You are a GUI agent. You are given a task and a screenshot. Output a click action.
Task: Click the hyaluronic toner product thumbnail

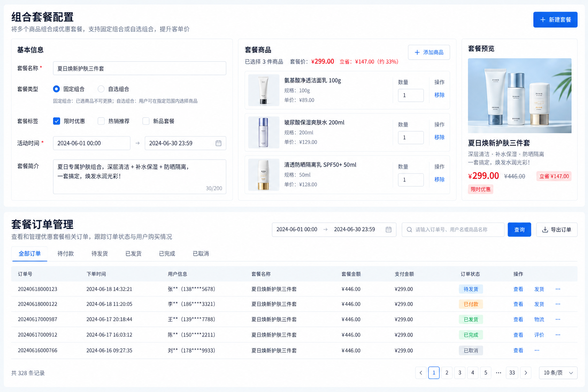pyautogui.click(x=263, y=132)
